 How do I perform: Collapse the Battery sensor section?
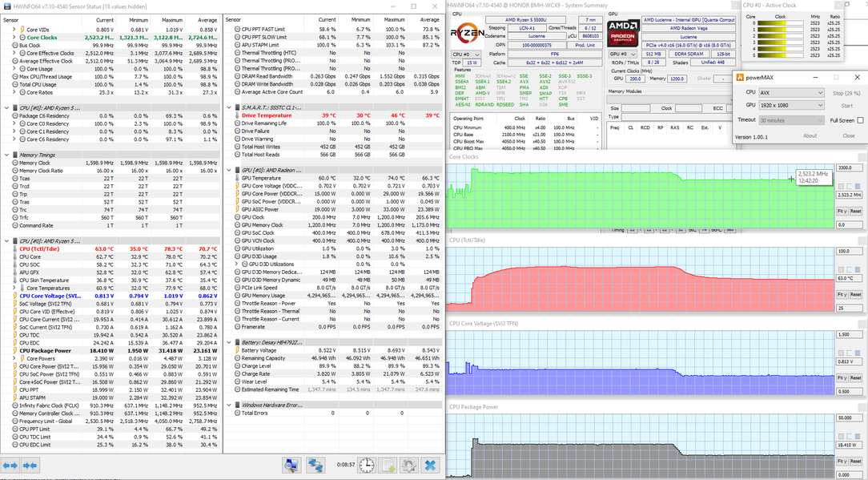point(229,342)
